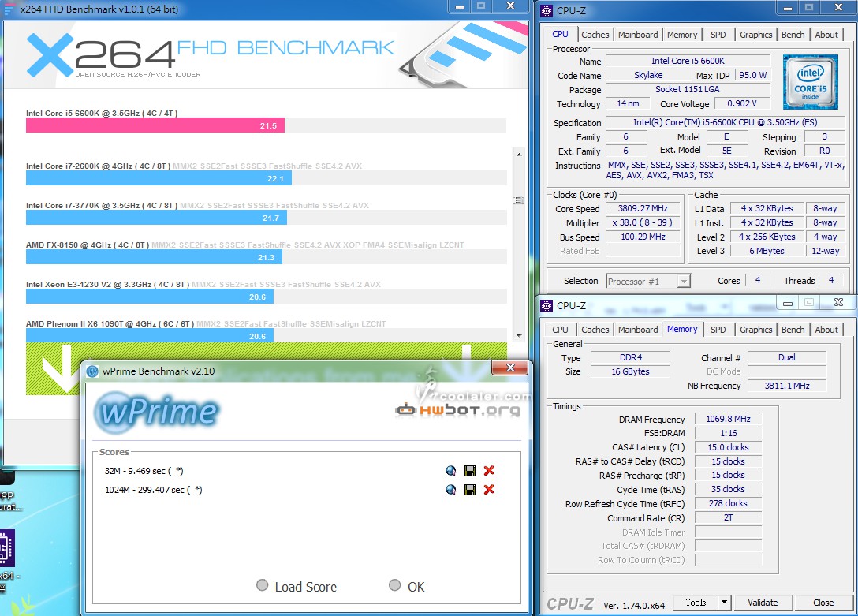
Task: Click the Validate button in CPU-Z
Action: [763, 603]
